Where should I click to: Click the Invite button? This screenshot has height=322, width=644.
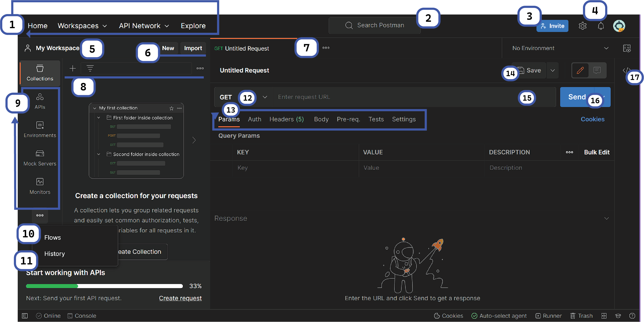pos(552,26)
